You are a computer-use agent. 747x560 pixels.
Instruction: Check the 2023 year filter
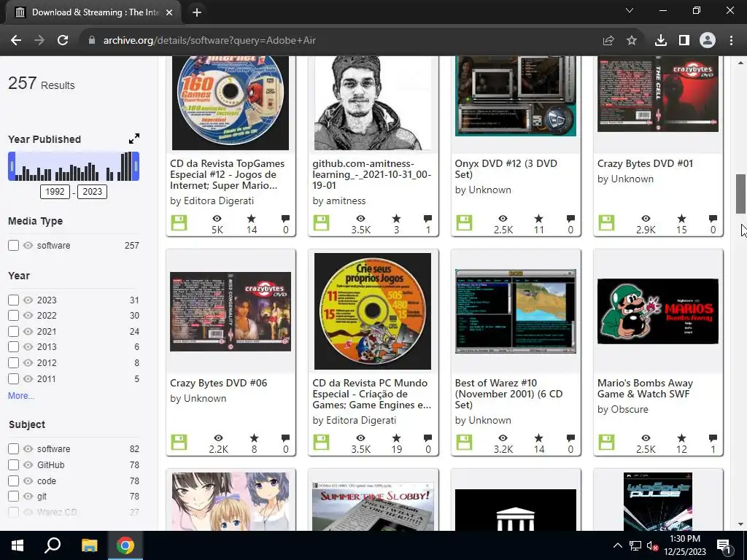click(13, 300)
